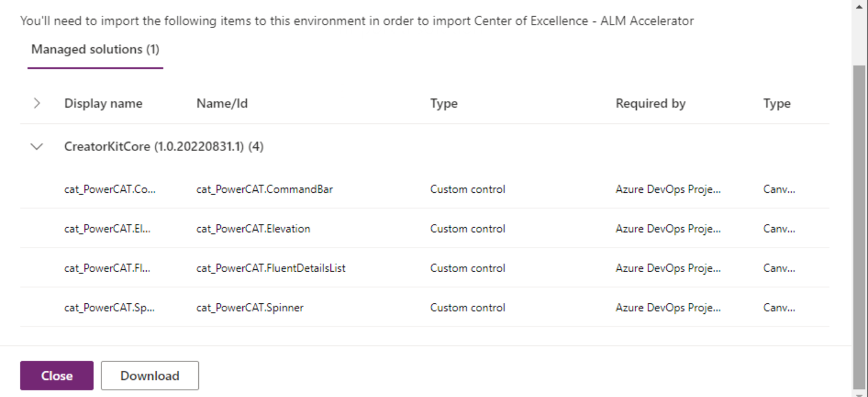
Task: Select the cat_PowerCAT.CommandBar row entry
Action: coord(264,189)
